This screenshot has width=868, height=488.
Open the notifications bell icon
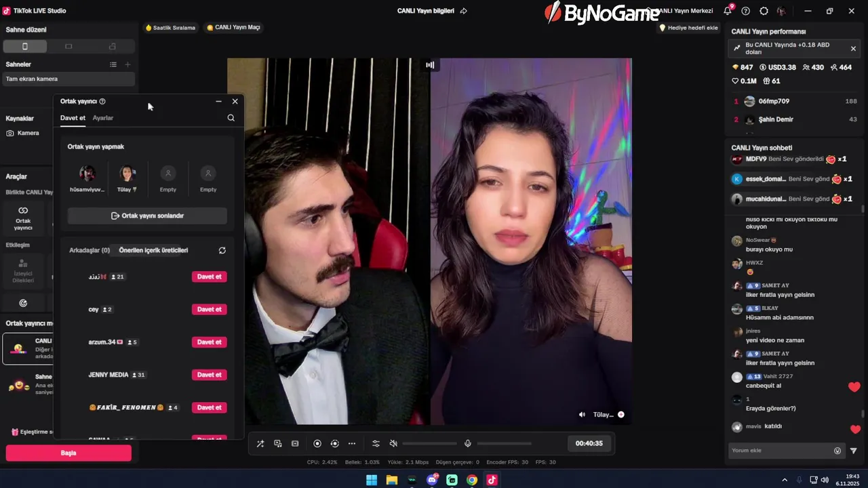[x=728, y=11]
